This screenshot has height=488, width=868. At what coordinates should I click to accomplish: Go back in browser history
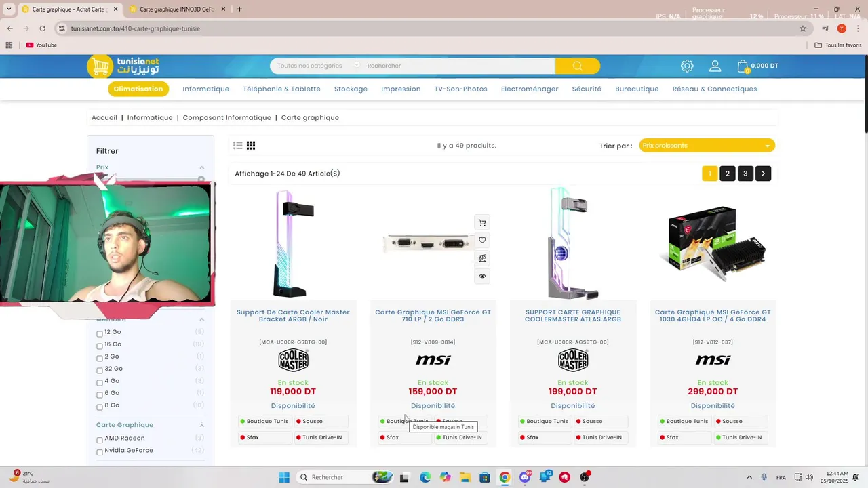(x=10, y=28)
